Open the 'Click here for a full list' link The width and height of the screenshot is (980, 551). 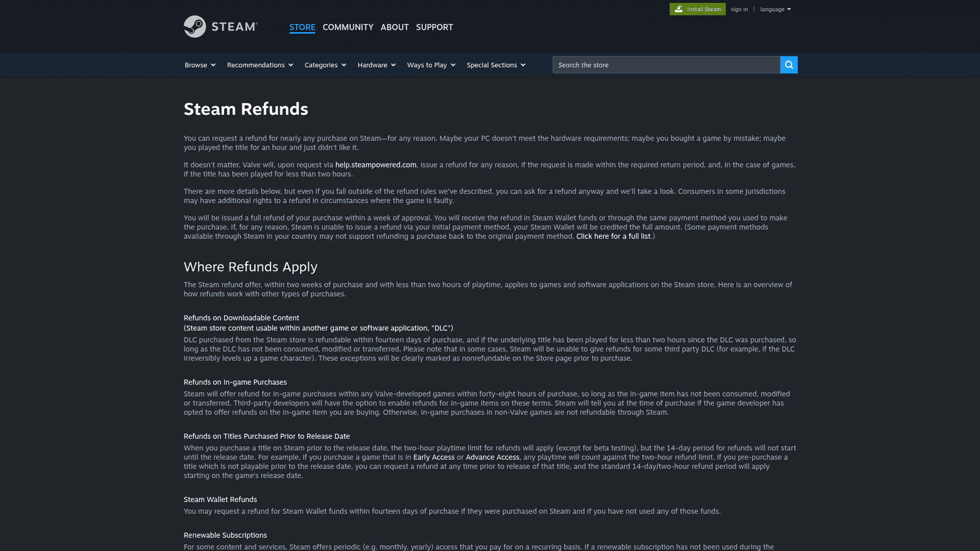point(613,236)
